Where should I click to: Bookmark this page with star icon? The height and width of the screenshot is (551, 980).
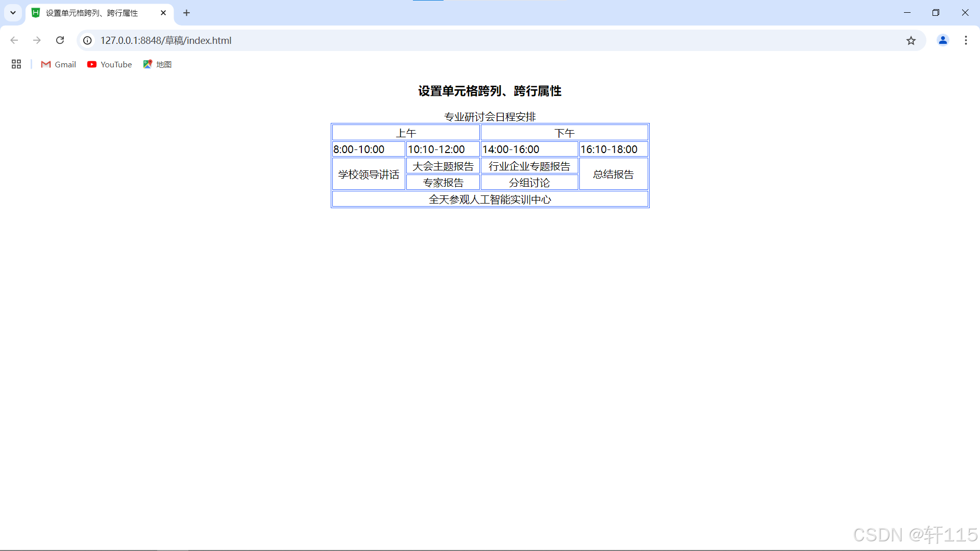tap(911, 40)
